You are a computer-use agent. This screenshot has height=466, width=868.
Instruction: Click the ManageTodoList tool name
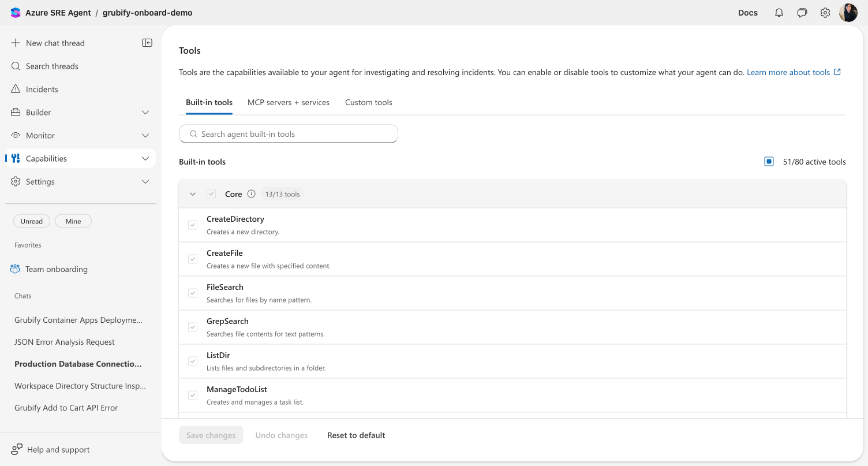(237, 389)
